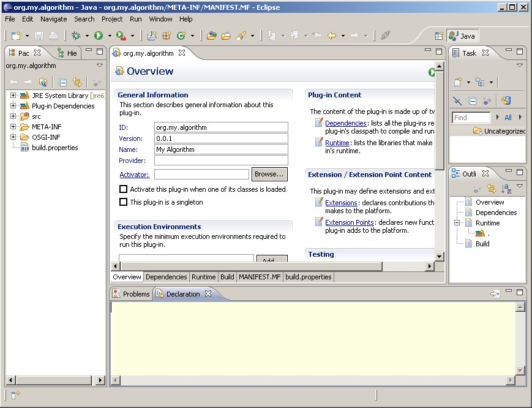Click the library icon under Runtime in Outline
The width and height of the screenshot is (532, 408).
pos(480,233)
